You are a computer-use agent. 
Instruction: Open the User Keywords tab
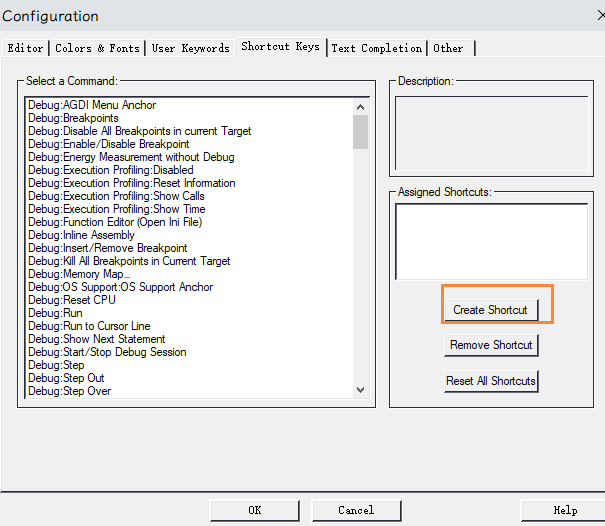[190, 48]
